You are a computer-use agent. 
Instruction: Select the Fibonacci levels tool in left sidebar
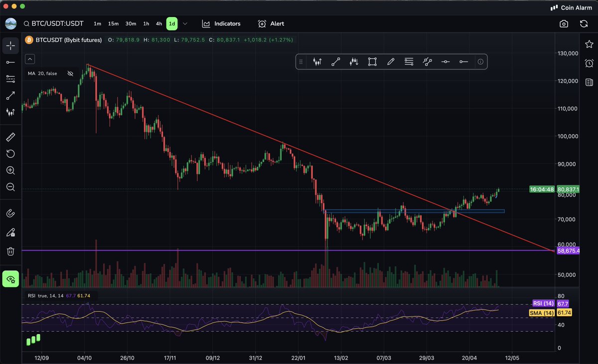coord(10,79)
